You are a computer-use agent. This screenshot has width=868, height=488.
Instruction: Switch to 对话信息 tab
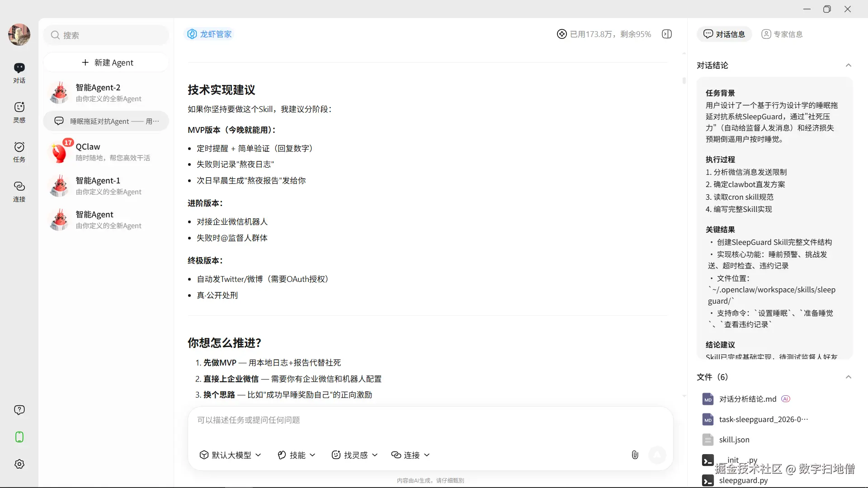click(x=724, y=34)
